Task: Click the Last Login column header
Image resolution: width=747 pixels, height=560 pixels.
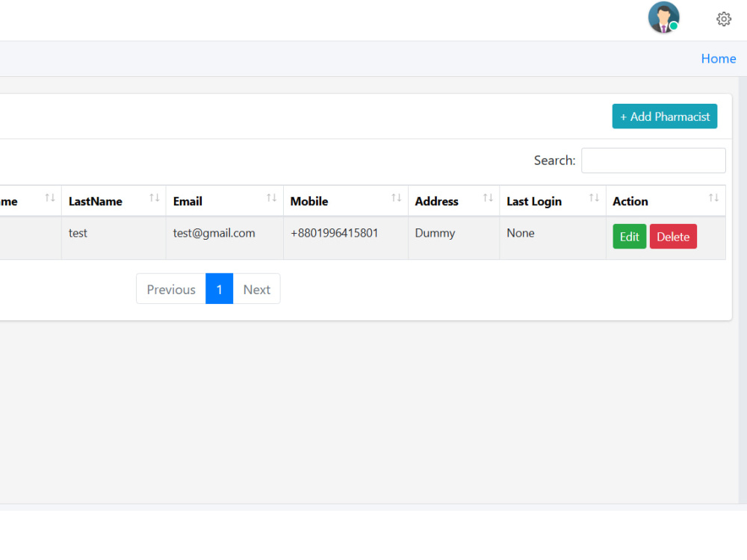Action: pos(553,202)
